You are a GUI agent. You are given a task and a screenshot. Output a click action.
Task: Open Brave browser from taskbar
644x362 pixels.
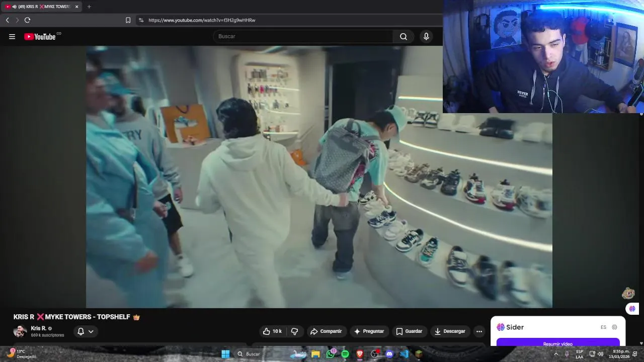click(x=360, y=354)
